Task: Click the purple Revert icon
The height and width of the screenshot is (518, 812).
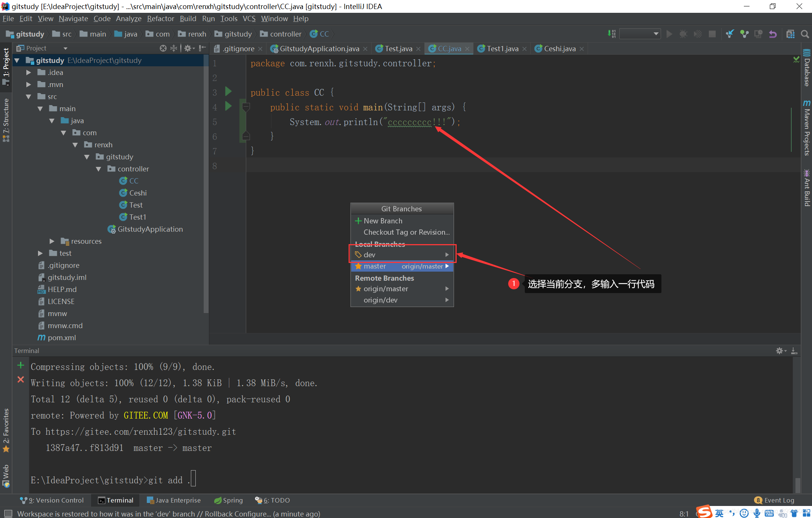Action: pos(773,34)
